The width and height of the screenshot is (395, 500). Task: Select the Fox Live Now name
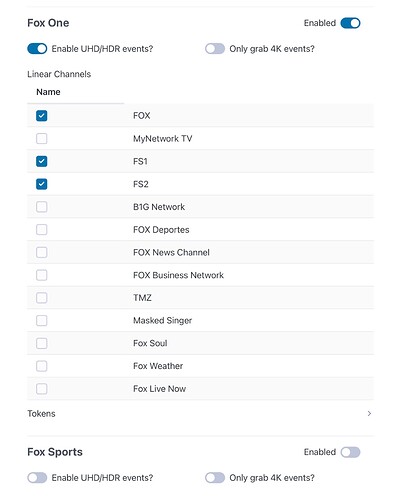click(x=160, y=389)
